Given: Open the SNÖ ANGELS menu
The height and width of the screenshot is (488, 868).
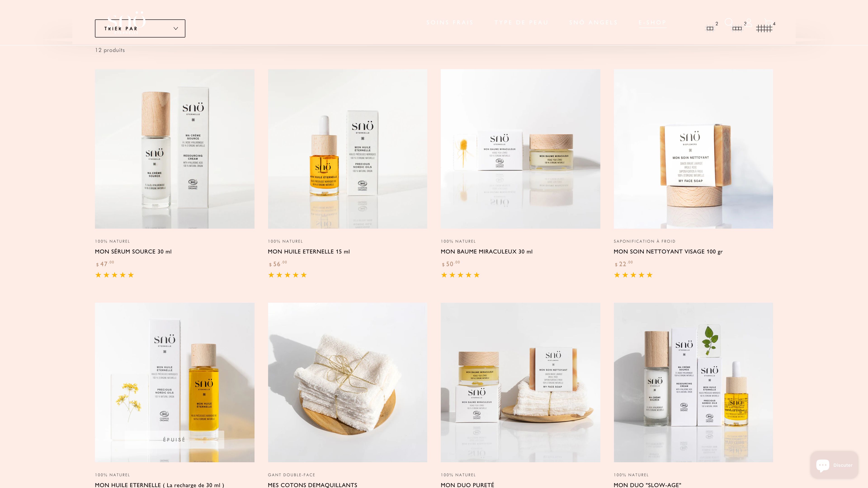Looking at the screenshot, I should point(593,23).
